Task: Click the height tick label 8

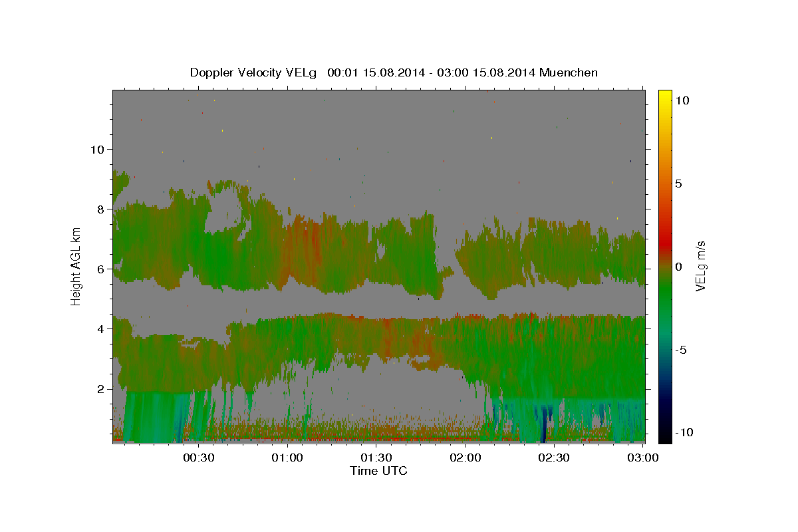Action: click(x=102, y=209)
